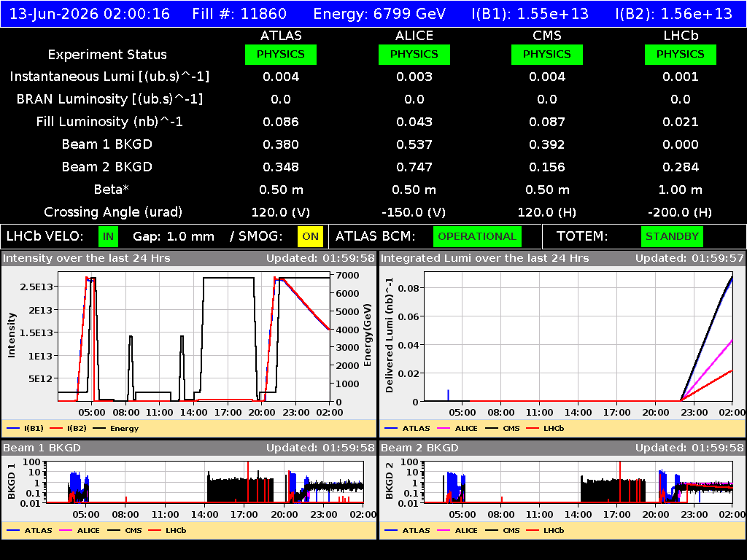Click the blue I(B1) legend entry
The image size is (747, 560).
pos(26,428)
